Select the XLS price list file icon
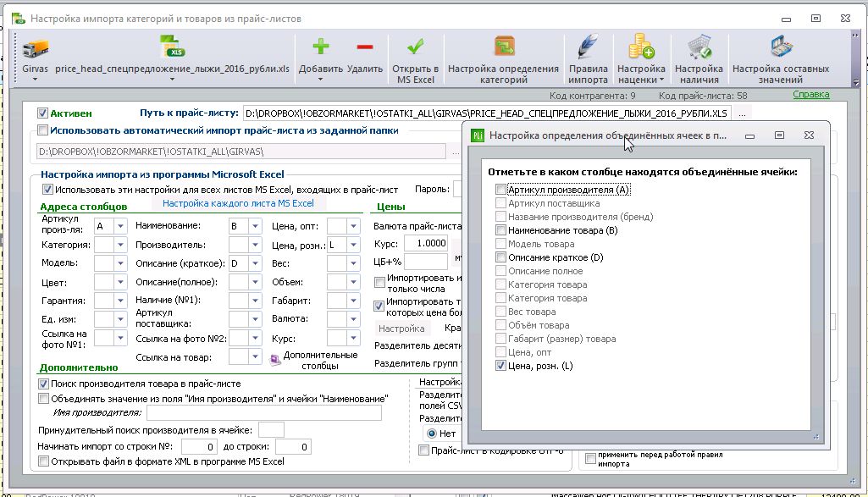The height and width of the screenshot is (497, 868). [172, 47]
